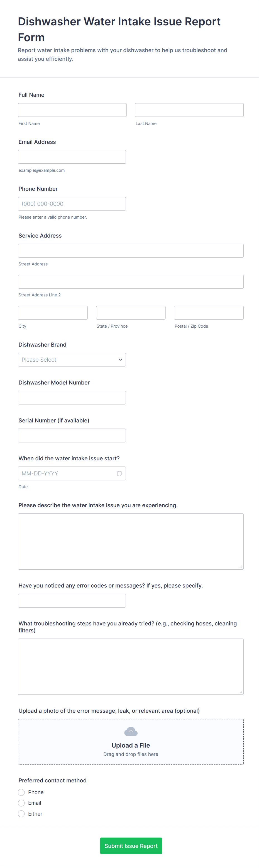Click the Email Address field
This screenshot has width=259, height=868.
coord(72,157)
